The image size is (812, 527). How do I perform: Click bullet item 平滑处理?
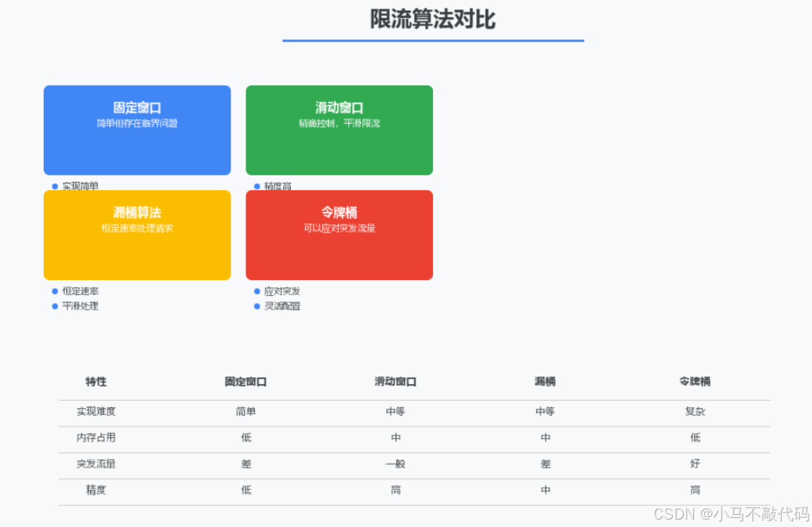[80, 306]
